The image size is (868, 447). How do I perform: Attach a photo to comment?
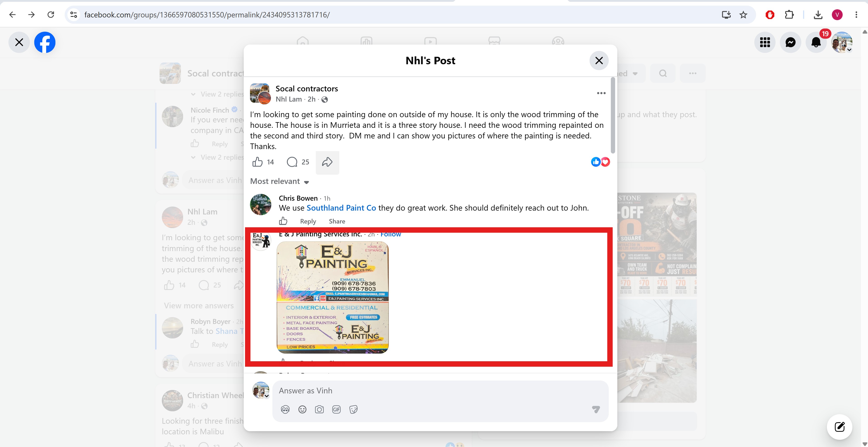click(319, 410)
